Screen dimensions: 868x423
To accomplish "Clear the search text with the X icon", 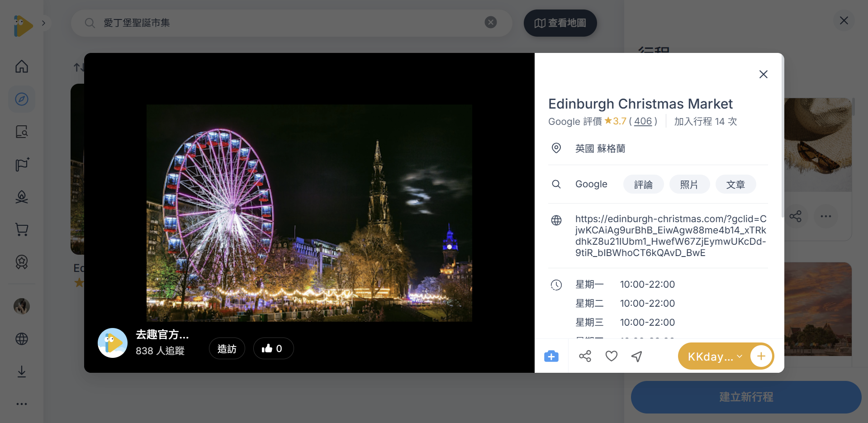I will (491, 22).
